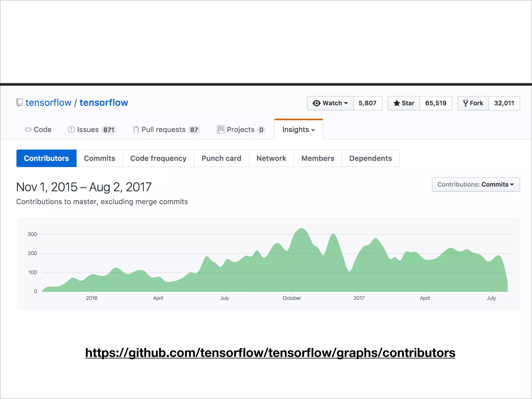Open the Issues tab
532x399 pixels.
click(92, 129)
